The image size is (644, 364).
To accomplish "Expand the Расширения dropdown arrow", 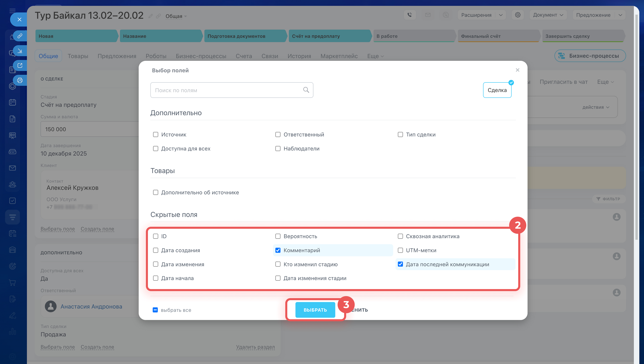I will pos(501,15).
